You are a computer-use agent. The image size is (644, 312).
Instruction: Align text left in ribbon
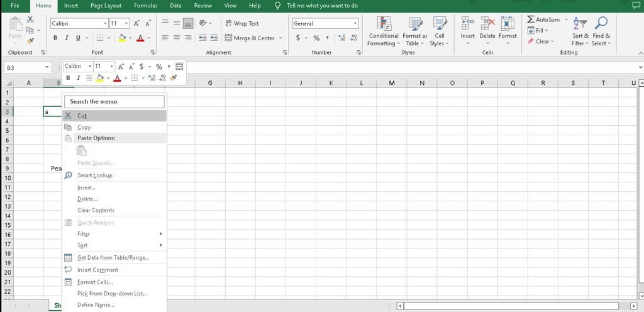tap(165, 38)
